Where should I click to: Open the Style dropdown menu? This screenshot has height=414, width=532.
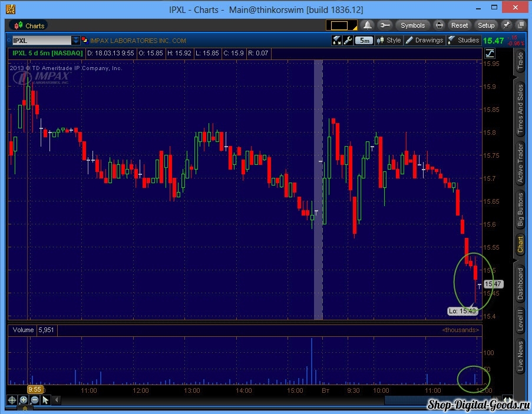[389, 41]
